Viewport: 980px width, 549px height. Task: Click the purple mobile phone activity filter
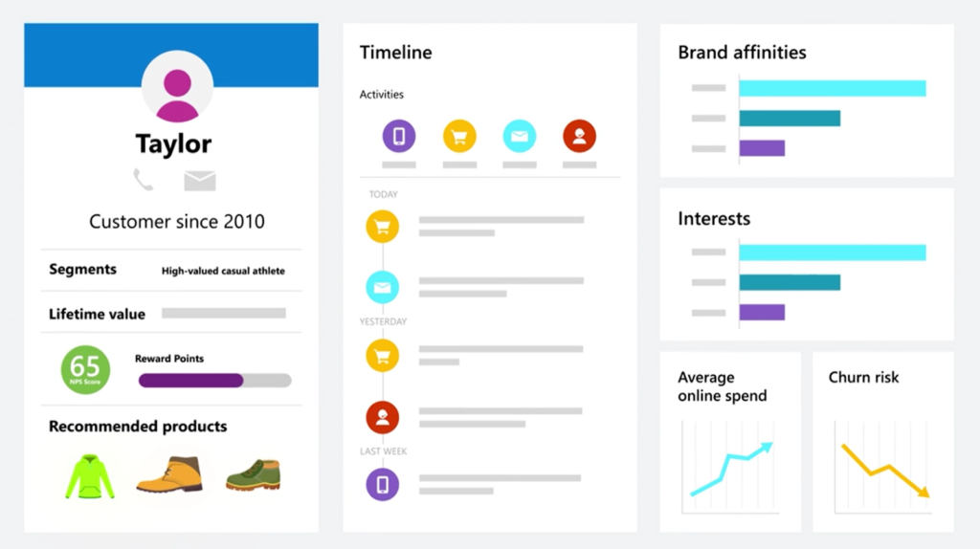[x=399, y=136]
